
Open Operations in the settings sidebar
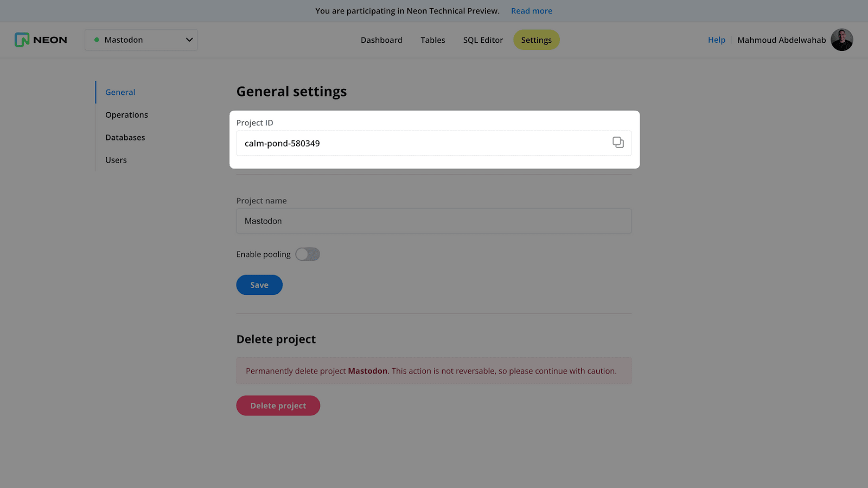[126, 115]
